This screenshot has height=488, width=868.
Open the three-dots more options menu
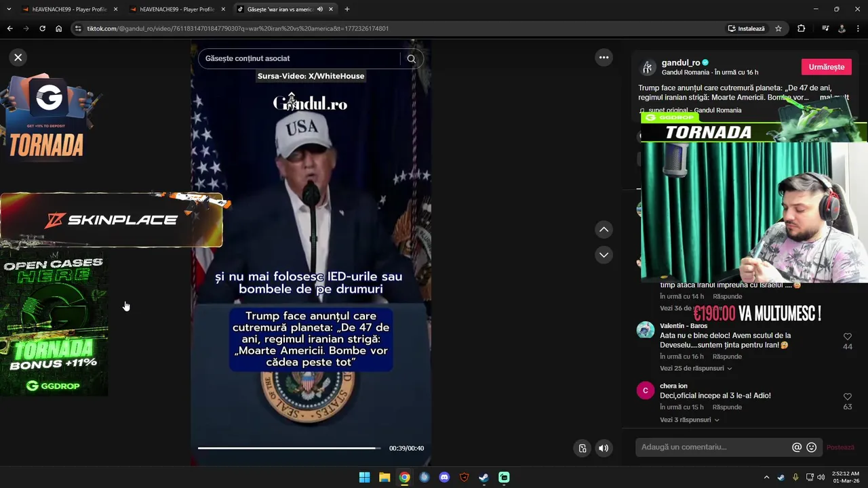pyautogui.click(x=604, y=58)
